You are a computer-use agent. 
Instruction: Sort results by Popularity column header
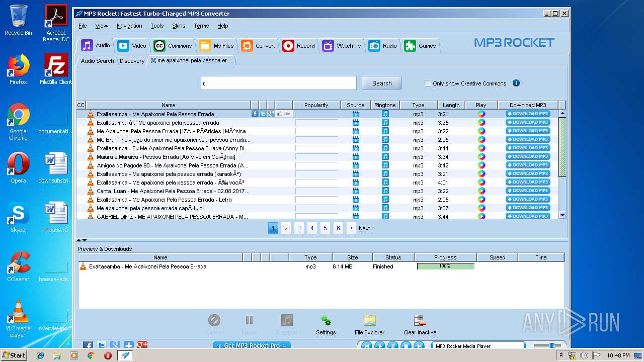click(x=316, y=105)
